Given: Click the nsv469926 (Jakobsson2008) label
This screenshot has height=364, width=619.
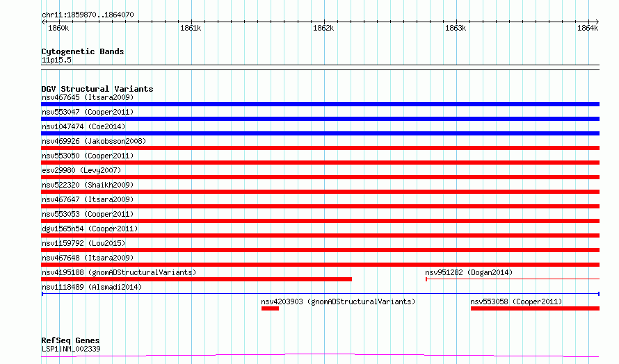Looking at the screenshot, I should 94,141.
